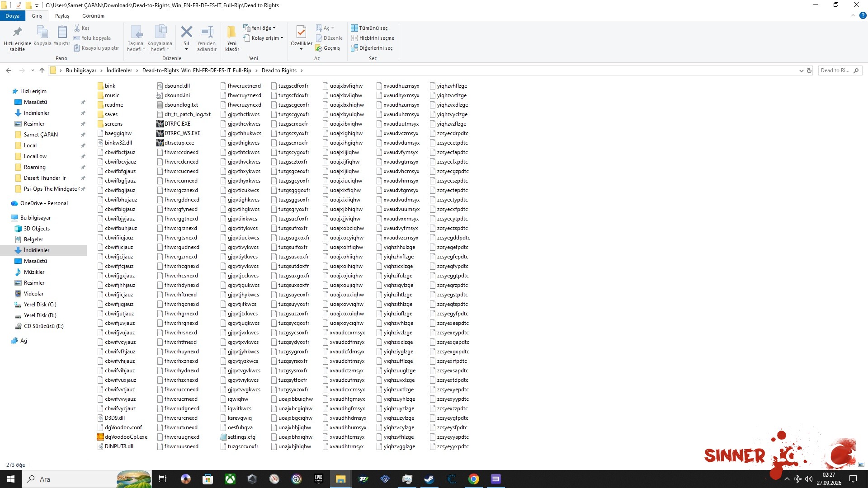Navigate back with the back arrow
Image resolution: width=868 pixels, height=488 pixels.
tap(9, 70)
